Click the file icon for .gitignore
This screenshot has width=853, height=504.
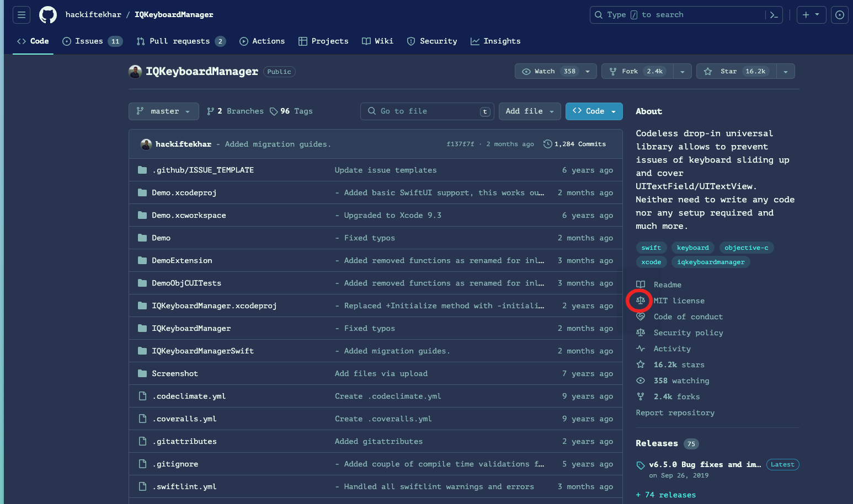point(142,464)
